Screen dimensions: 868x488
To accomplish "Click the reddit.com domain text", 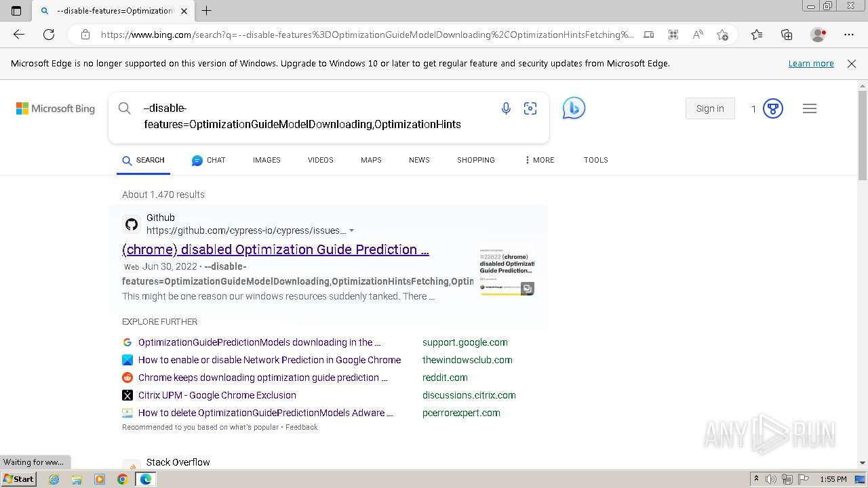I will coord(445,378).
